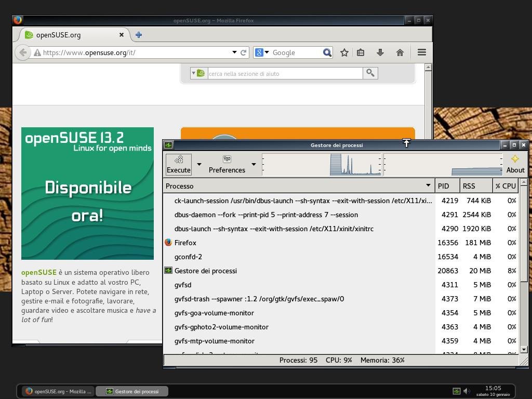Click the Firefox process icon
This screenshot has height=399, width=532.
(168, 242)
